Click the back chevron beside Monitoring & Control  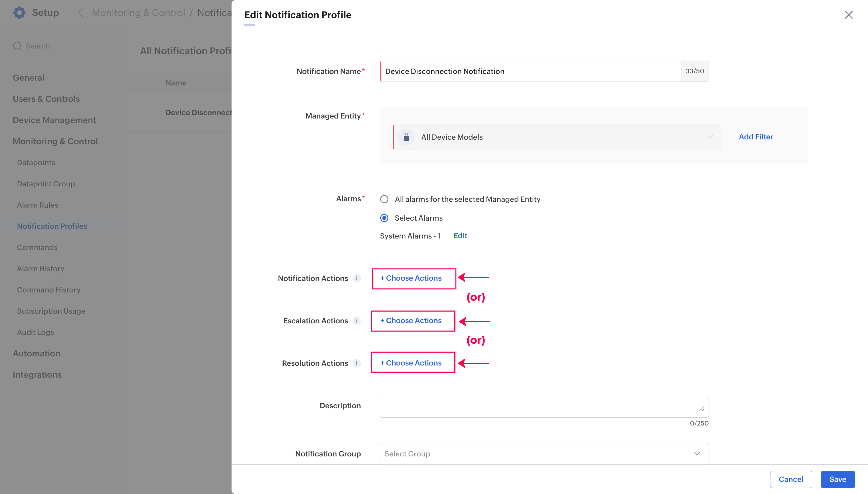(x=81, y=12)
